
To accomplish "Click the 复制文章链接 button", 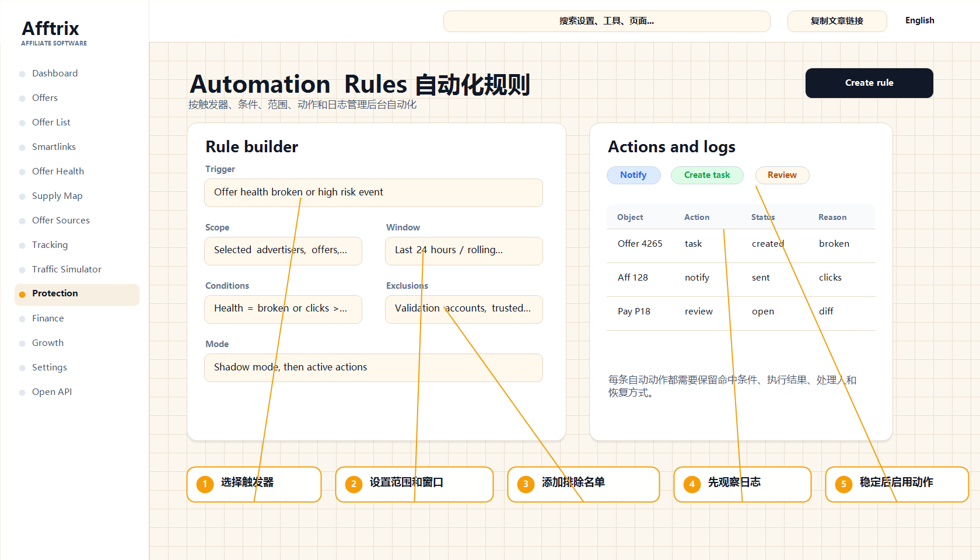I will click(837, 21).
